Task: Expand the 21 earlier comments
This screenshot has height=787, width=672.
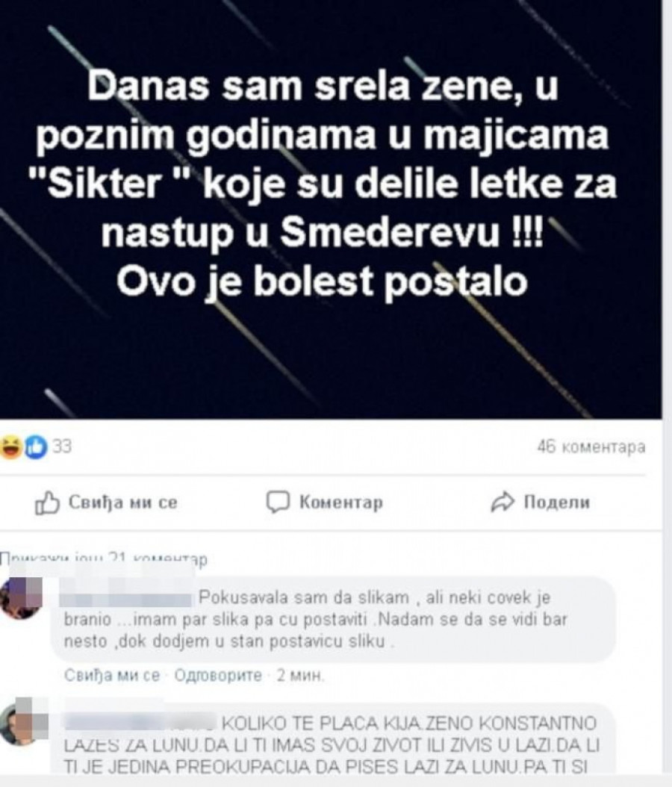Action: [x=103, y=558]
